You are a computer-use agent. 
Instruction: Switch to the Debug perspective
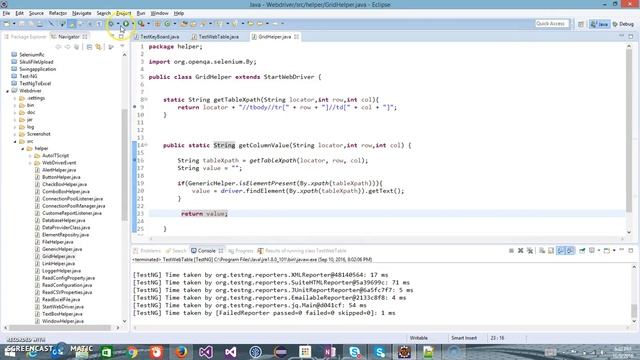(x=624, y=24)
